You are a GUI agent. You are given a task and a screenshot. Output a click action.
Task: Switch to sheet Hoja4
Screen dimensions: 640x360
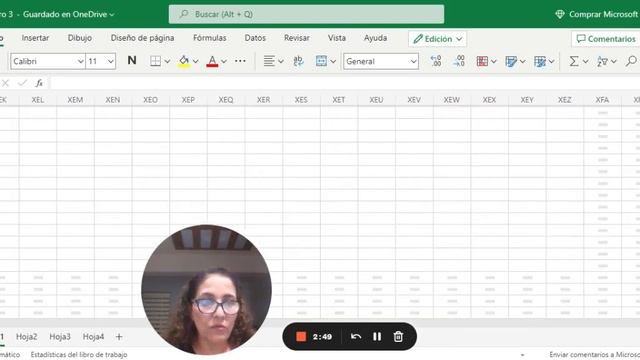point(93,337)
